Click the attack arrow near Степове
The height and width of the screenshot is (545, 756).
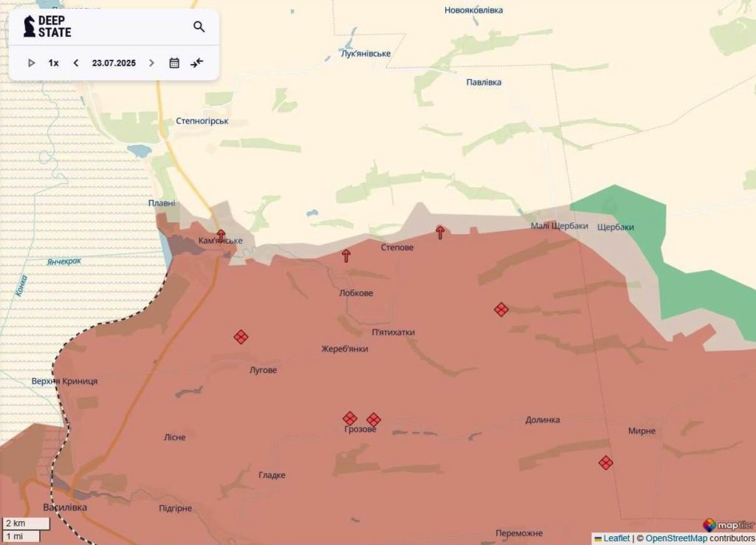[440, 233]
